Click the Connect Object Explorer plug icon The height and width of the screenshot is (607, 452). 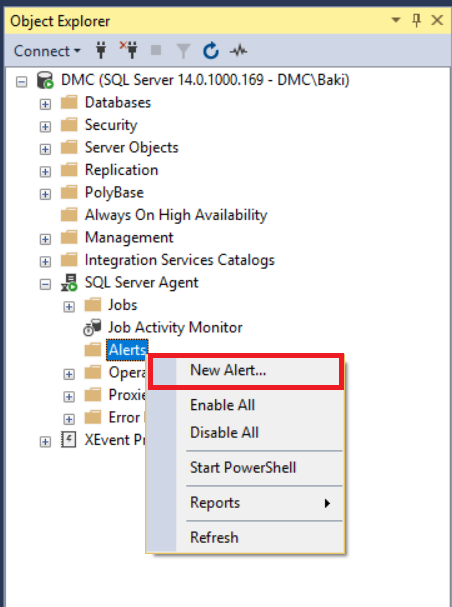click(x=101, y=51)
